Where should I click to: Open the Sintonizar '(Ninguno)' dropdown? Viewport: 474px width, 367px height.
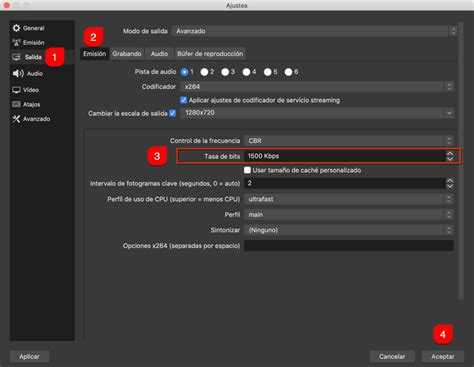point(349,230)
